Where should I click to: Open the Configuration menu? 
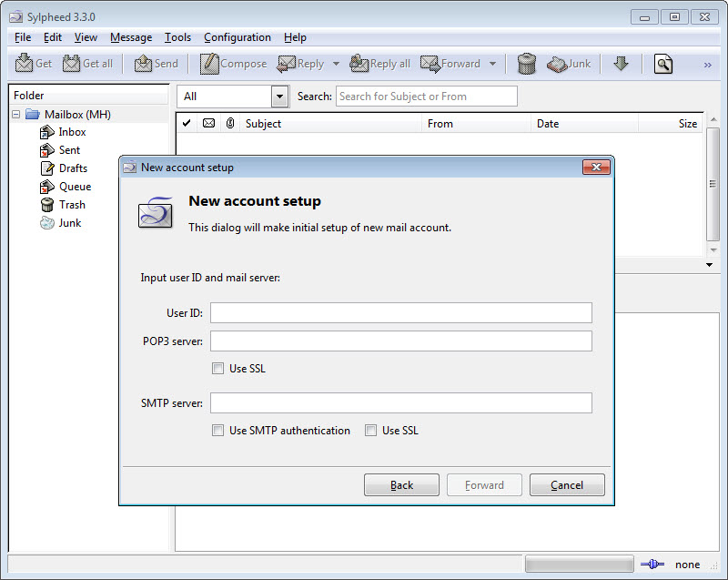(x=238, y=37)
